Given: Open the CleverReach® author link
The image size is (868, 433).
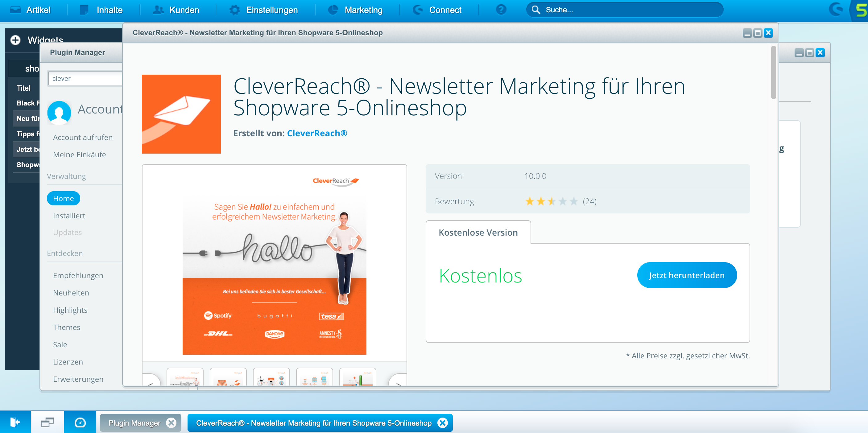Looking at the screenshot, I should pyautogui.click(x=317, y=134).
